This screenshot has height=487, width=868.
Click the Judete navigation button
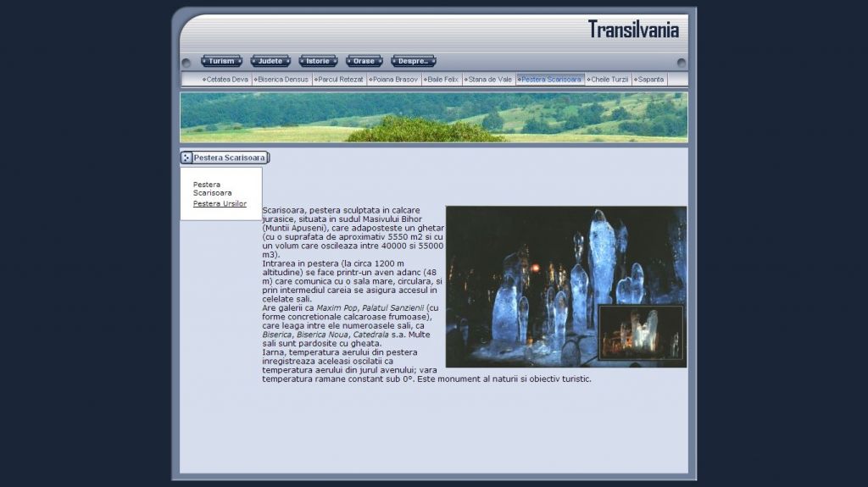tap(270, 61)
